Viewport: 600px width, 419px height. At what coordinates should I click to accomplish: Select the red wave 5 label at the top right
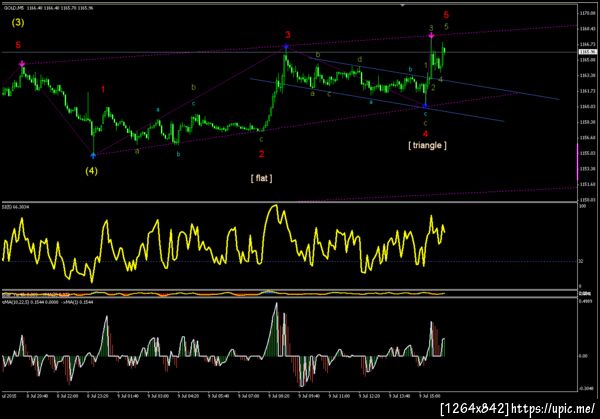click(446, 15)
